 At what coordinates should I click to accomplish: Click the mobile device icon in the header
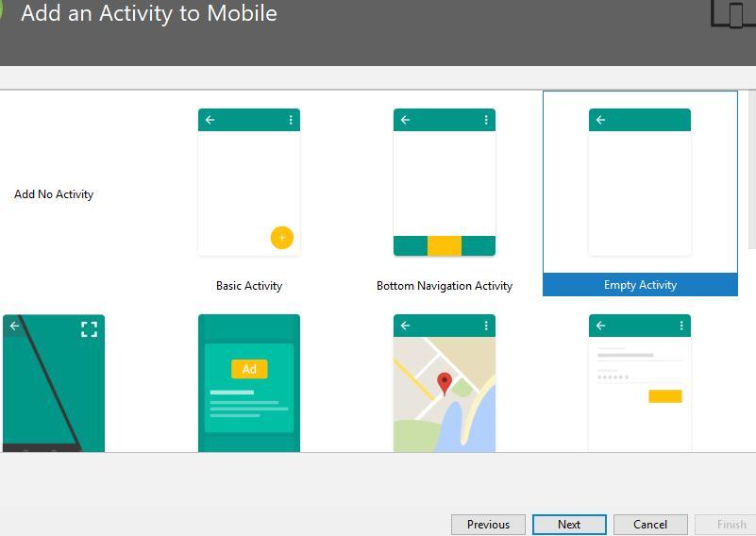click(x=732, y=13)
